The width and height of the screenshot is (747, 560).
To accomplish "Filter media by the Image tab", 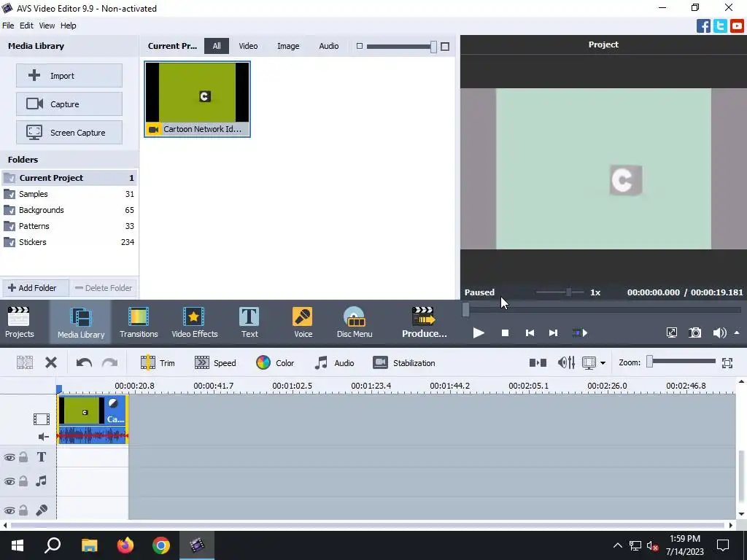I will [288, 46].
